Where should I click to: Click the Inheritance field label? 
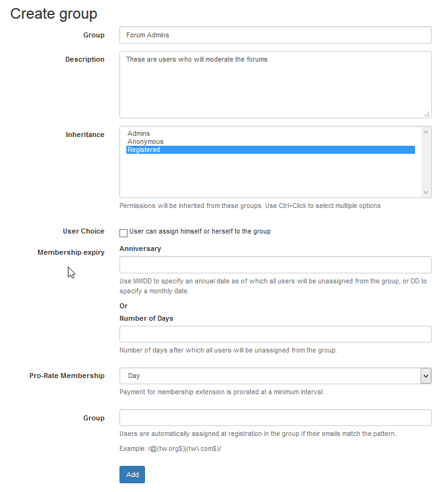[85, 135]
